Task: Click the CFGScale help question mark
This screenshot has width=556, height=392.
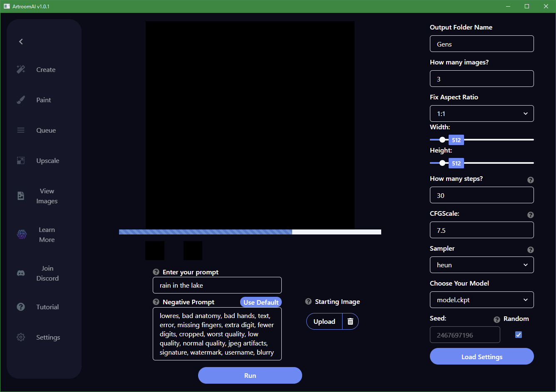Action: (x=530, y=215)
